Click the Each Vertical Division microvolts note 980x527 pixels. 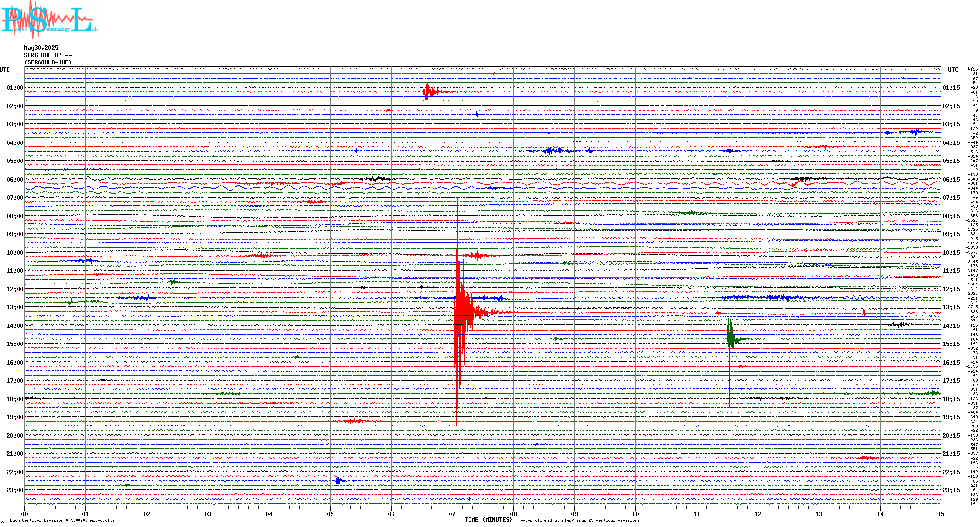coord(62,520)
